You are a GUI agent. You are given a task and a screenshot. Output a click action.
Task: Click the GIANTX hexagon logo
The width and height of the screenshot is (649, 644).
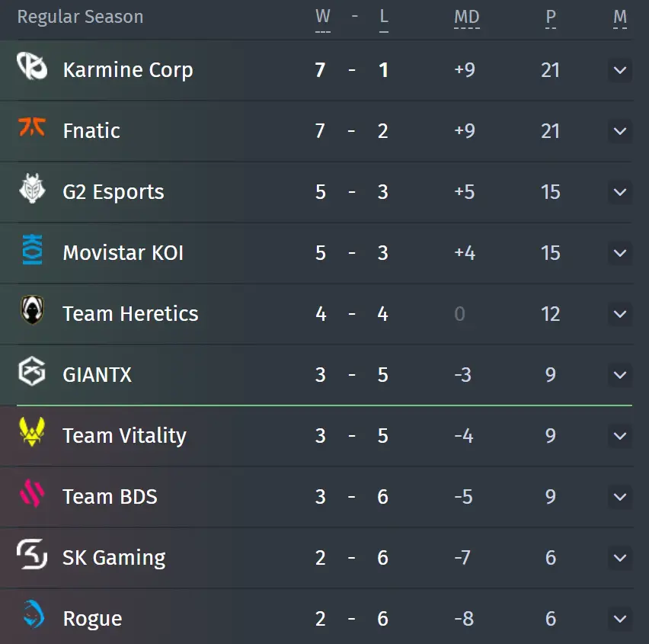(x=32, y=370)
